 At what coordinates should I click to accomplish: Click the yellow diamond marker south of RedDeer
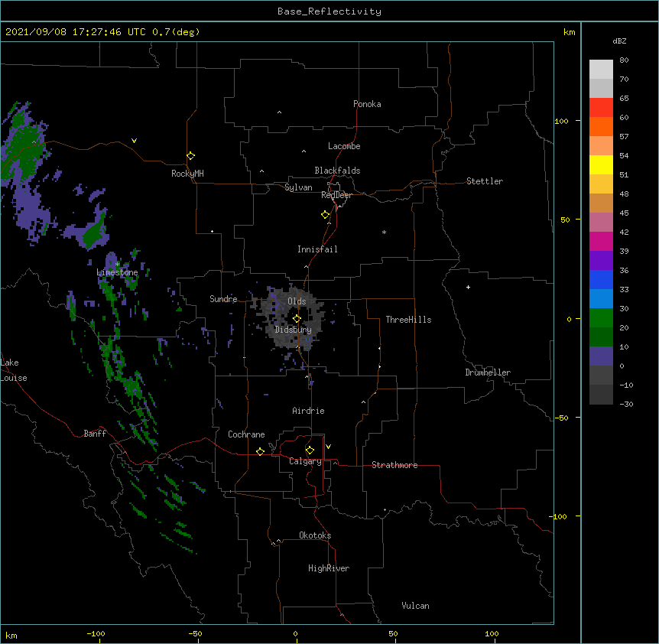[325, 215]
